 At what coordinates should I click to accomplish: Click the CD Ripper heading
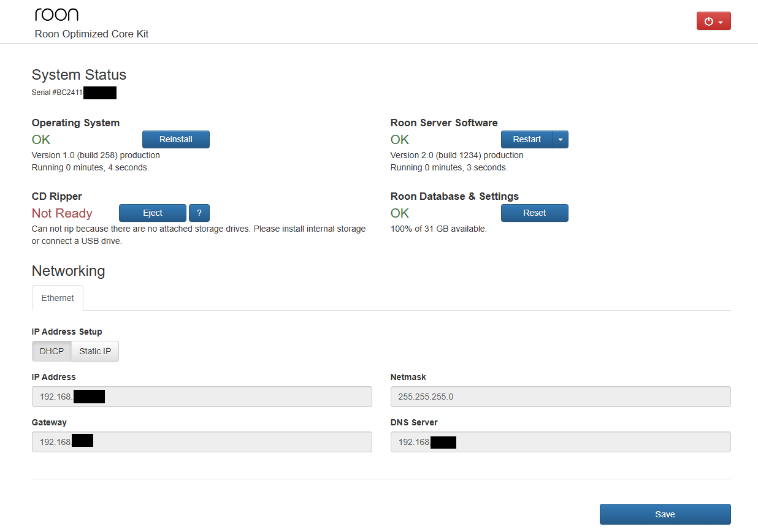coord(57,196)
